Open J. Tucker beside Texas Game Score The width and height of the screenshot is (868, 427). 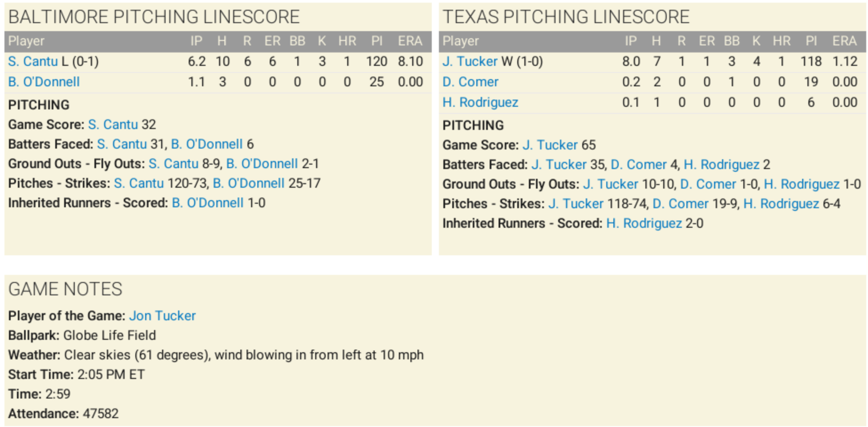550,145
